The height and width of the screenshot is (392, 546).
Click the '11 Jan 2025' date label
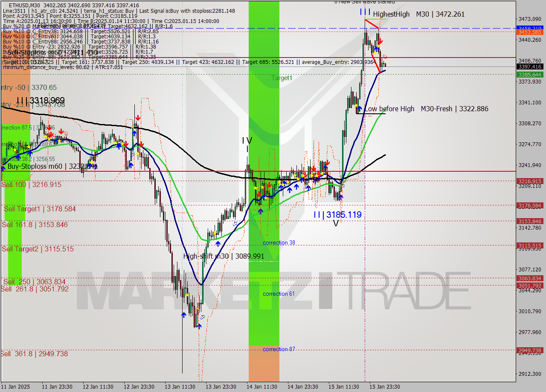16,387
